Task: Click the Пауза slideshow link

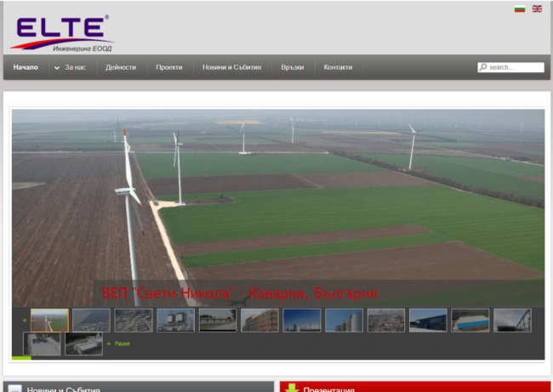Action: [x=121, y=344]
